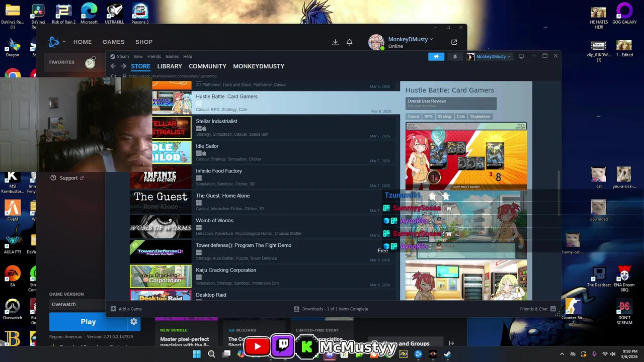The height and width of the screenshot is (362, 644).
Task: Click Kaiju Cracking Corporation thumbnail
Action: pos(160,277)
